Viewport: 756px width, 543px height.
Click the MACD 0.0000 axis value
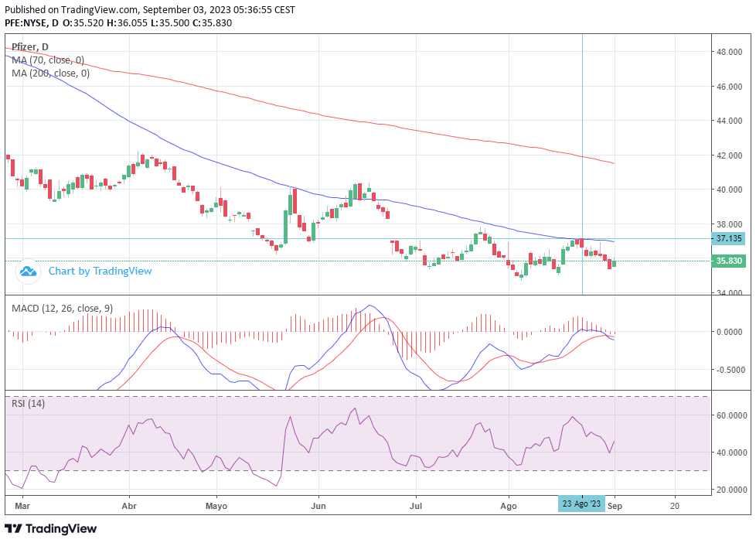click(729, 332)
